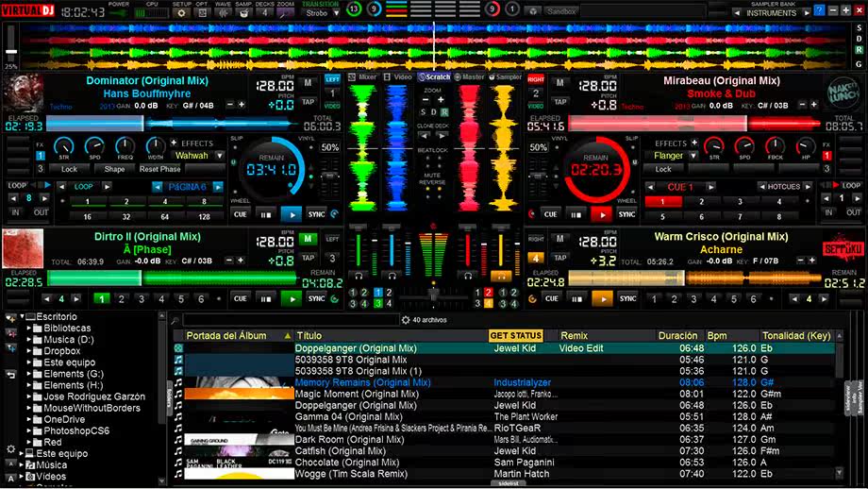Play the Dirtro II deck with green play button
The width and height of the screenshot is (868, 489).
[x=292, y=299]
